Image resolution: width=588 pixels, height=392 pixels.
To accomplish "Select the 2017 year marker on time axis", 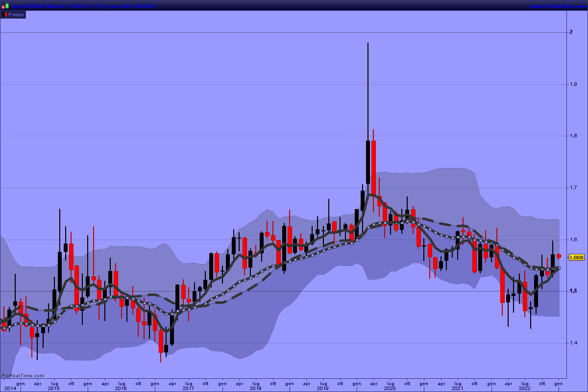I will 188,389.
